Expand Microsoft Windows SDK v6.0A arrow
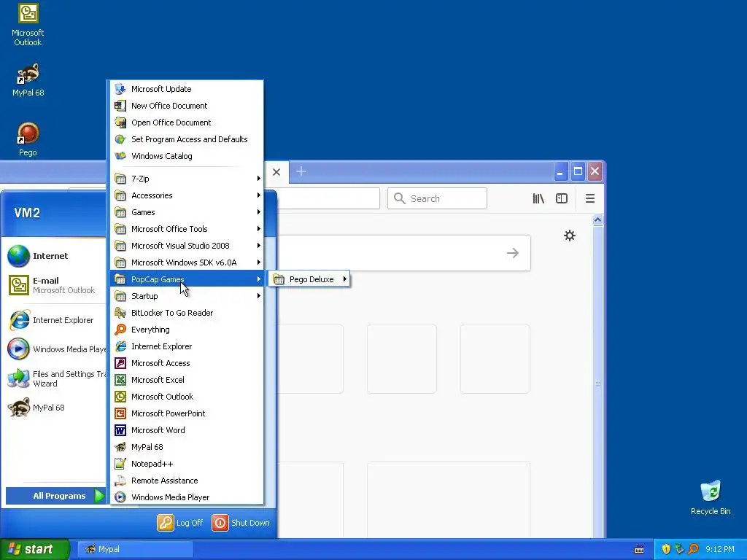Image resolution: width=747 pixels, height=560 pixels. point(259,262)
